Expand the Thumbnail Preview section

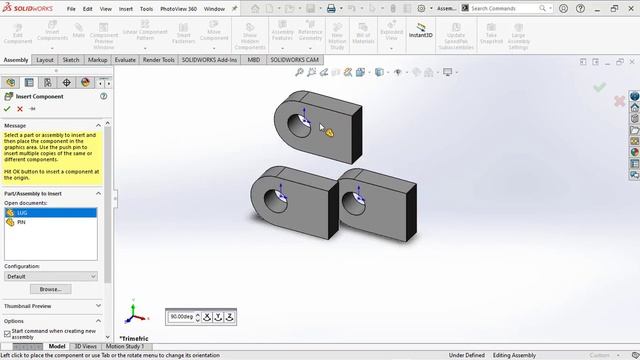click(x=98, y=306)
